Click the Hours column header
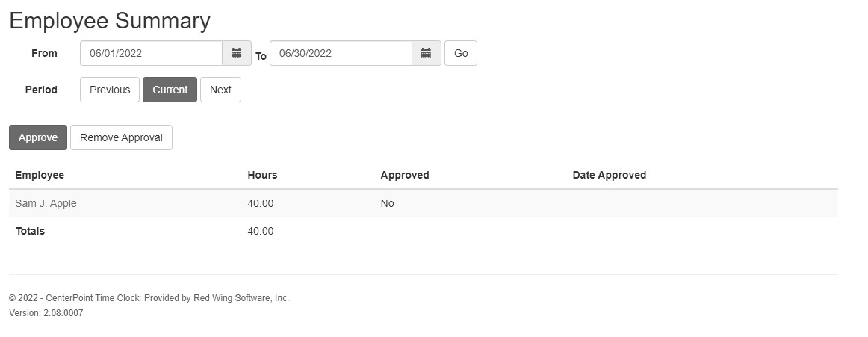This screenshot has width=868, height=337. (x=262, y=175)
